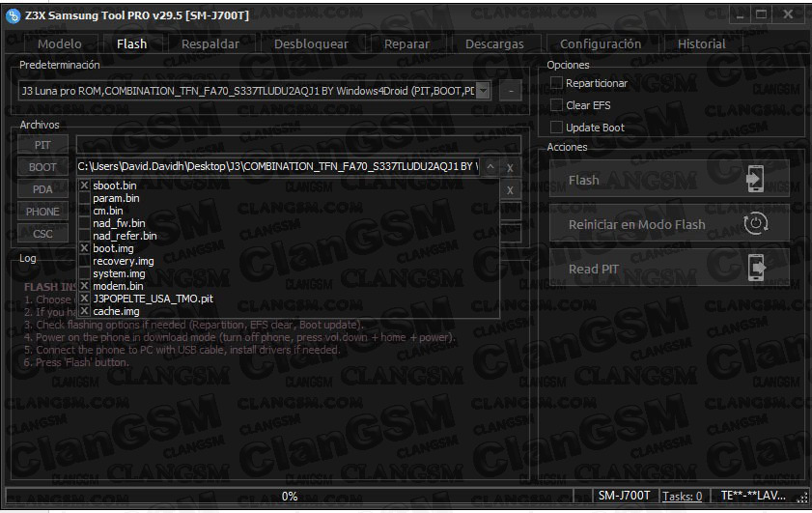Click the Z3X app logo icon
This screenshot has width=812, height=513.
pyautogui.click(x=13, y=16)
